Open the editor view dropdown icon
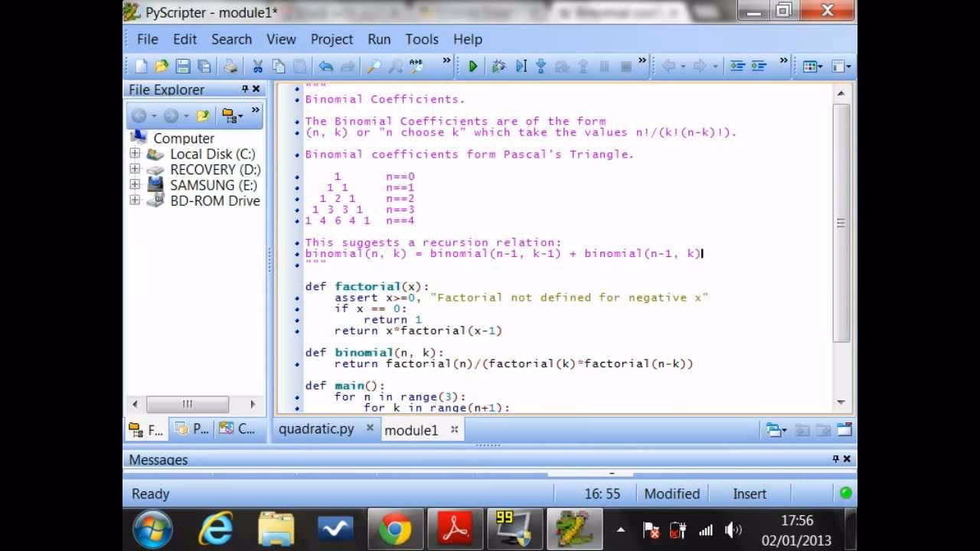The width and height of the screenshot is (980, 551). click(841, 67)
